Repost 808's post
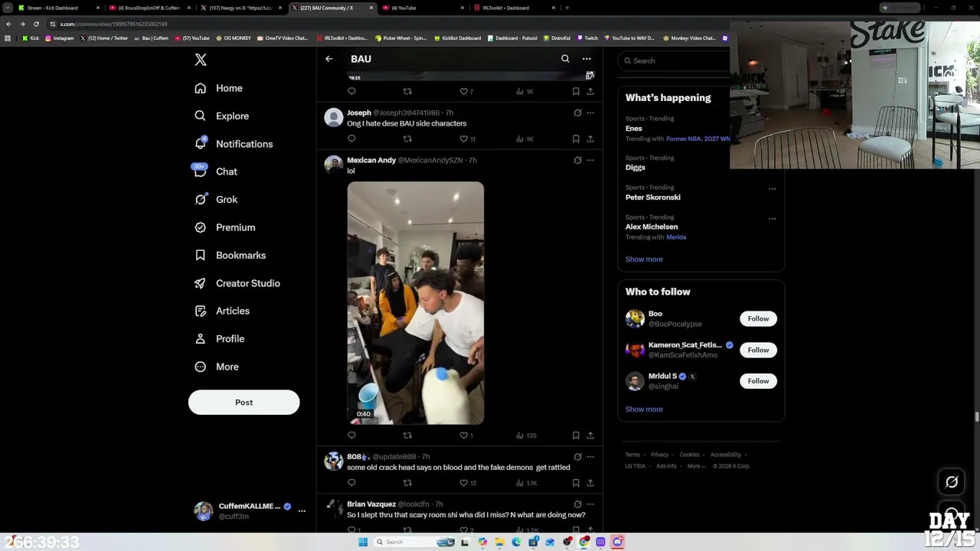 coord(407,483)
